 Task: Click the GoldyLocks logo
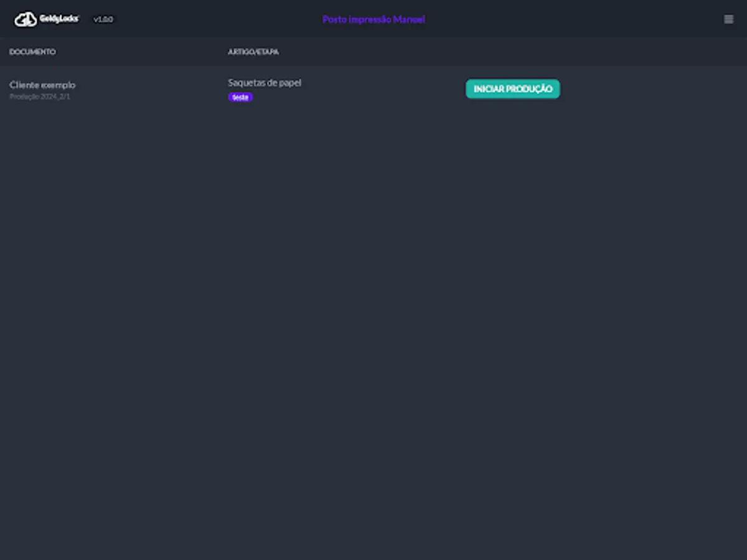[47, 19]
